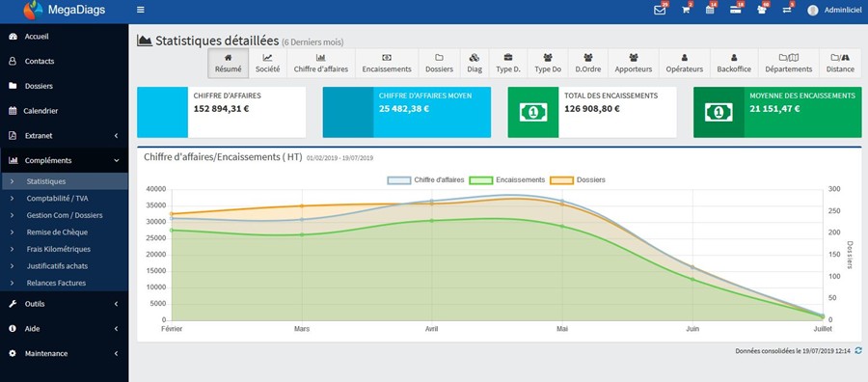The height and width of the screenshot is (382, 868).
Task: Click the Chiffre d'affaires moyen value 25 482,38 €
Action: [404, 108]
